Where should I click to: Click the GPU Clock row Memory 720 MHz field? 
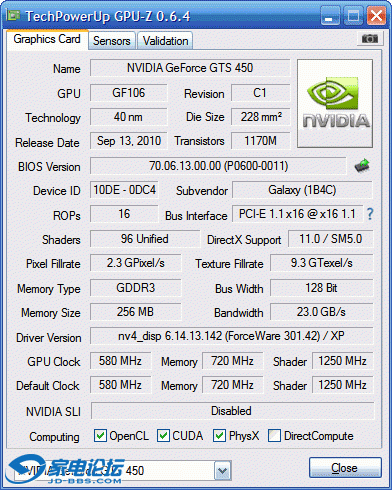232,361
